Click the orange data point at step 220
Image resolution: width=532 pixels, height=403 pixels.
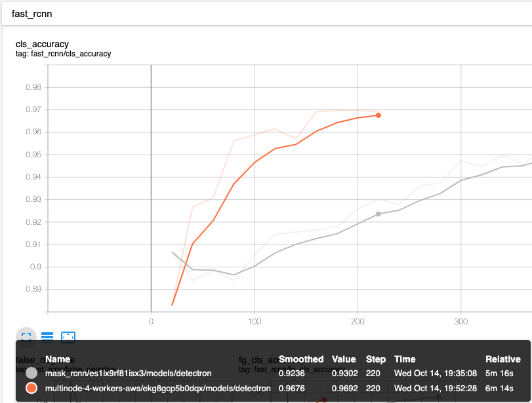379,115
